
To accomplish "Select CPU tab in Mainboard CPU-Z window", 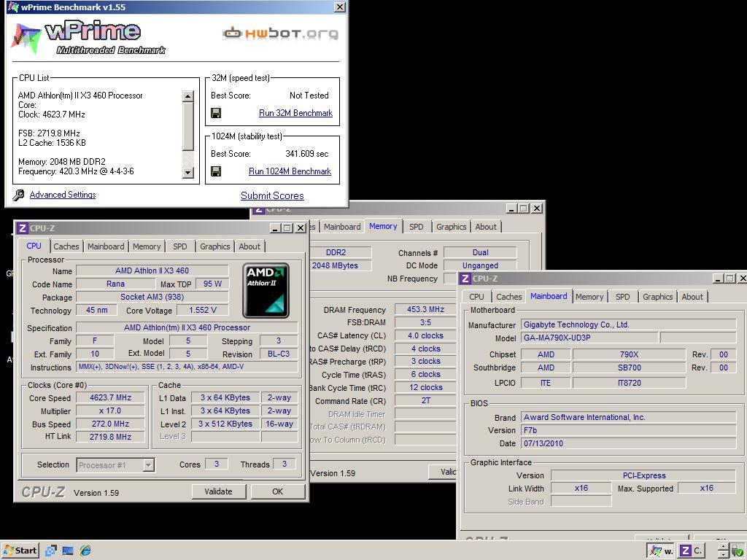I will 476,297.
